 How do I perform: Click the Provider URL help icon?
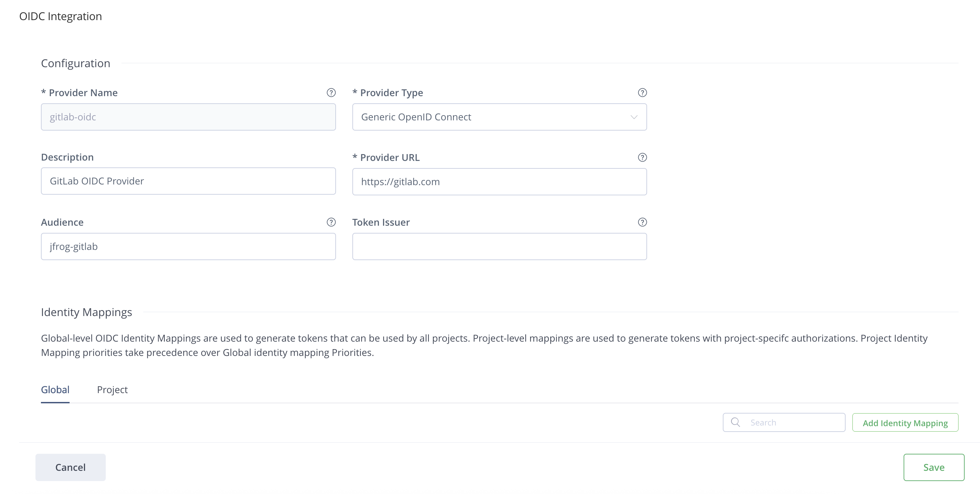tap(642, 158)
